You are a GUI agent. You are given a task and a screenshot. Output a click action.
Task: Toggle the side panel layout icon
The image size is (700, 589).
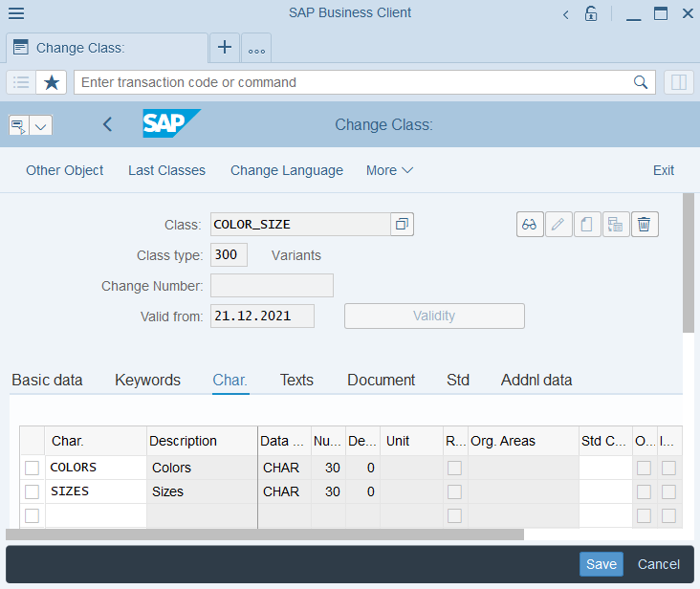coord(678,82)
